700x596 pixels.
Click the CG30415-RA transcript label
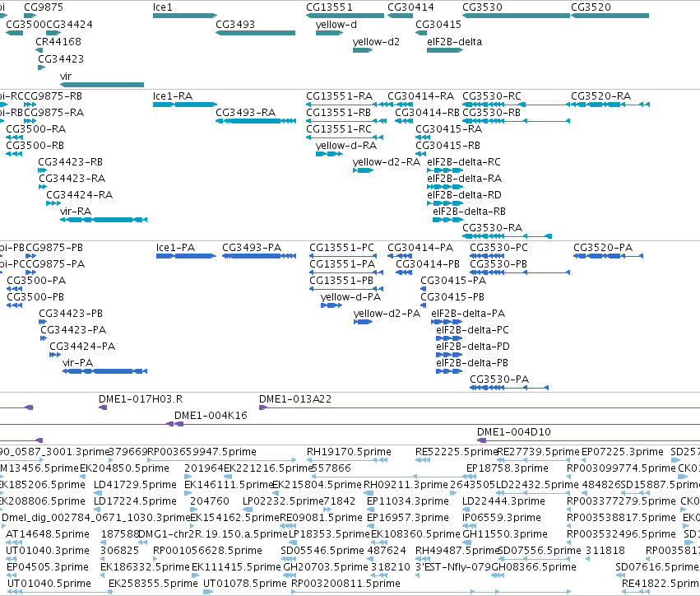coord(448,128)
